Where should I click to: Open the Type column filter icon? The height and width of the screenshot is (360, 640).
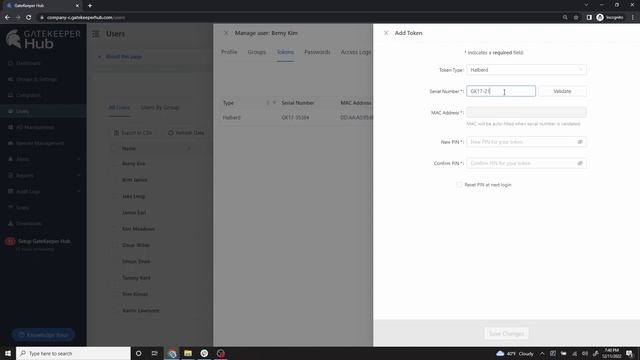click(274, 103)
